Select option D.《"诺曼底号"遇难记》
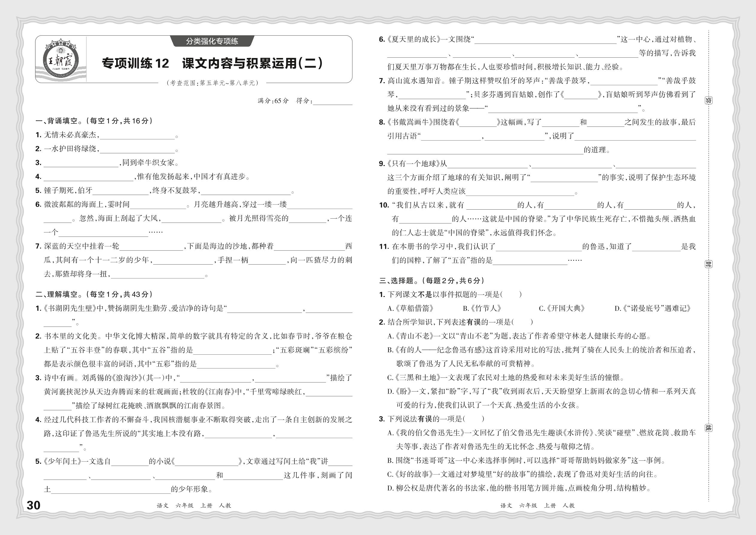The image size is (756, 535). tap(652, 309)
